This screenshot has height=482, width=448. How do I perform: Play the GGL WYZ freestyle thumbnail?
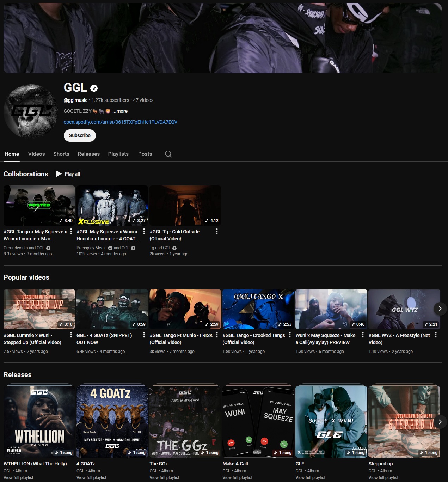[x=404, y=309]
